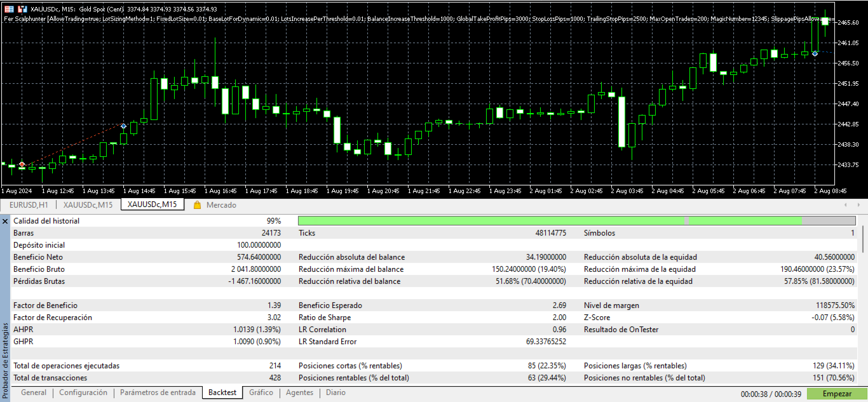Click the Calidad del historial 99% value
The height and width of the screenshot is (402, 868).
tap(273, 221)
